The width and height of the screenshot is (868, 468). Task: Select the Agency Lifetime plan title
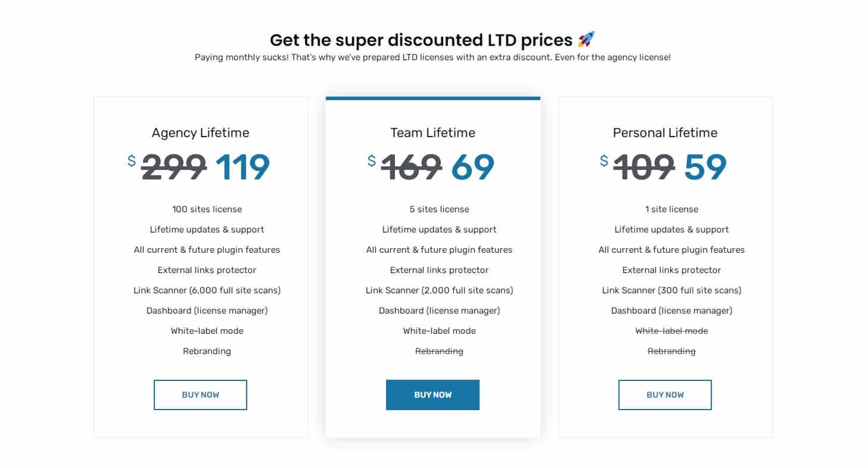[x=200, y=132]
